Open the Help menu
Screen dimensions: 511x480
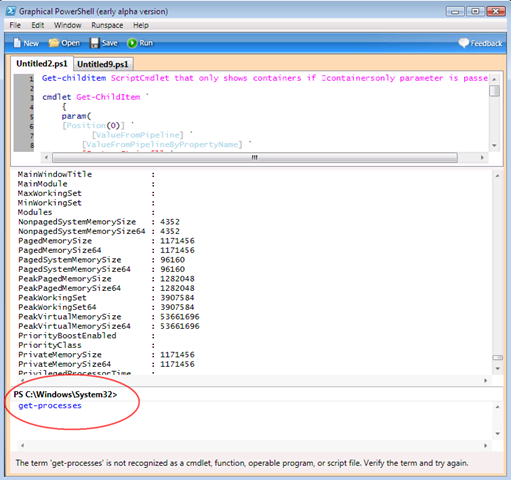(x=141, y=25)
